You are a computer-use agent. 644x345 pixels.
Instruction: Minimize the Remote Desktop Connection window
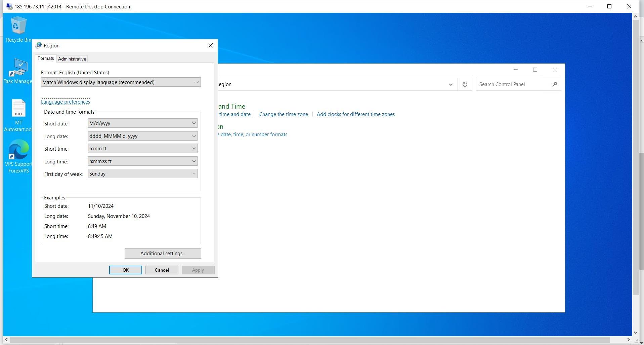pyautogui.click(x=590, y=6)
